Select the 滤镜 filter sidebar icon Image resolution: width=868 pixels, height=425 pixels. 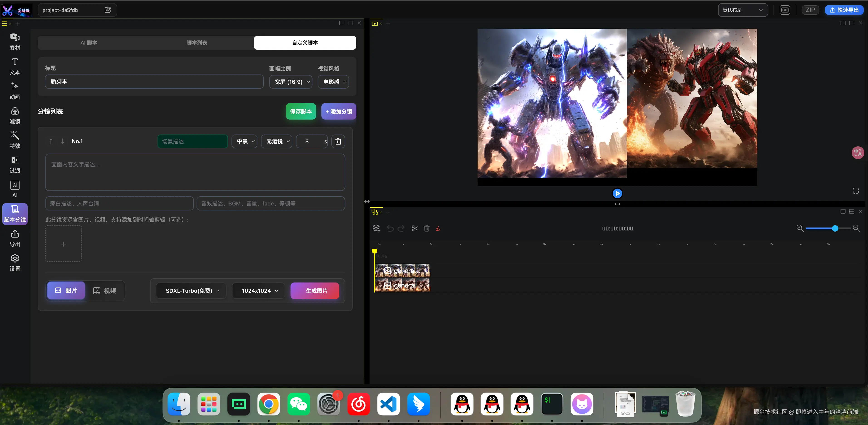point(15,115)
